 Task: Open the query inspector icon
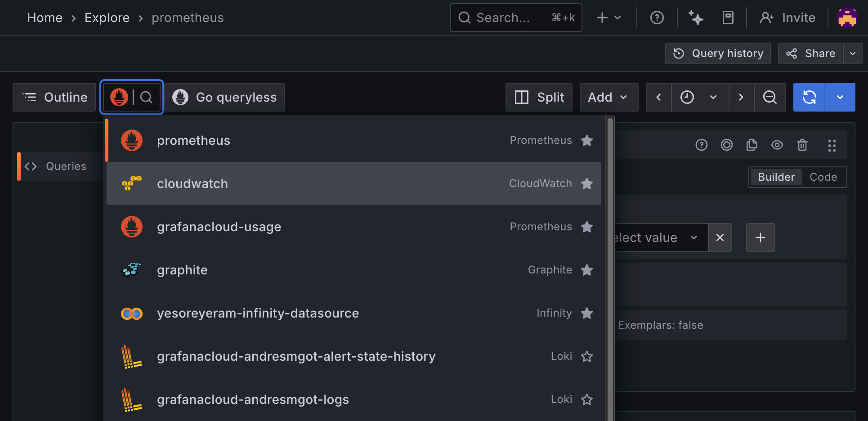(x=726, y=145)
